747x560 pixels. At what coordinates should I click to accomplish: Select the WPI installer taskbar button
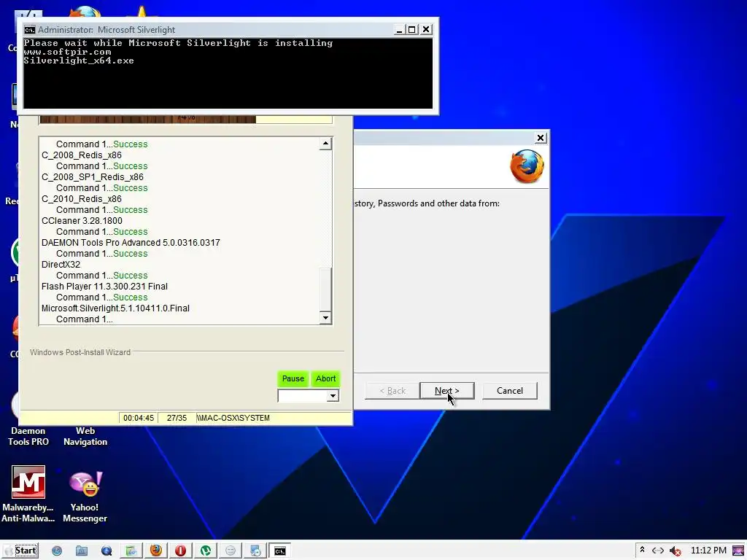[x=131, y=551]
